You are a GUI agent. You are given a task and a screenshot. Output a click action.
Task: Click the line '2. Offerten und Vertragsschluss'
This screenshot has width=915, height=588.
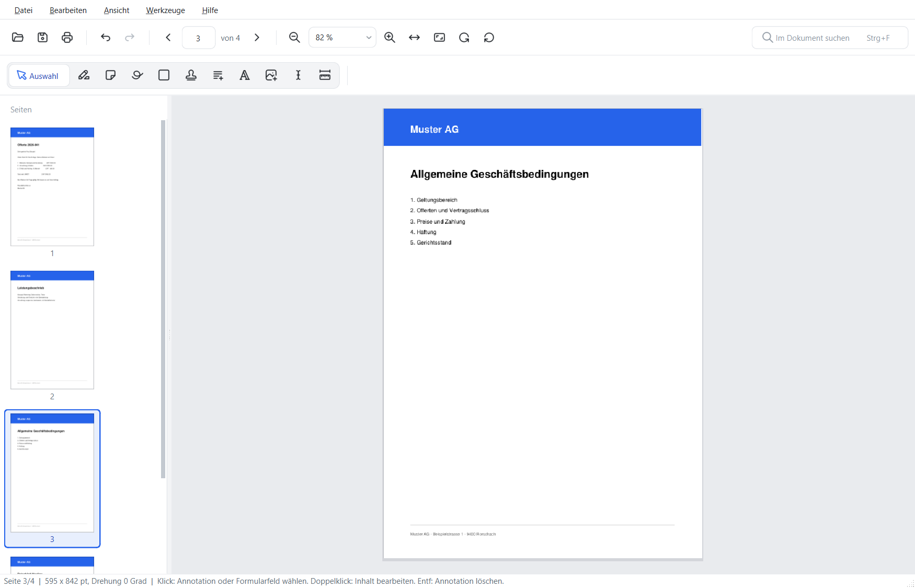[x=450, y=211]
